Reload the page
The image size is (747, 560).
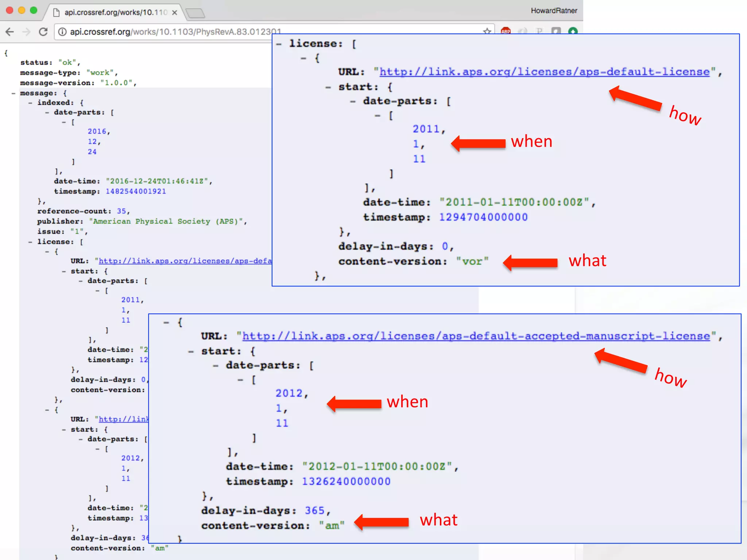[x=43, y=32]
